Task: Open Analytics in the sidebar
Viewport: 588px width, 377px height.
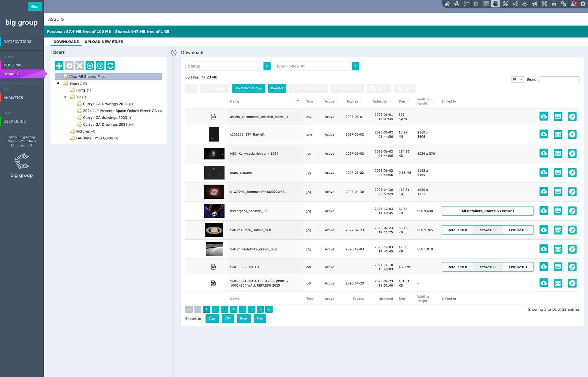Action: coord(13,97)
